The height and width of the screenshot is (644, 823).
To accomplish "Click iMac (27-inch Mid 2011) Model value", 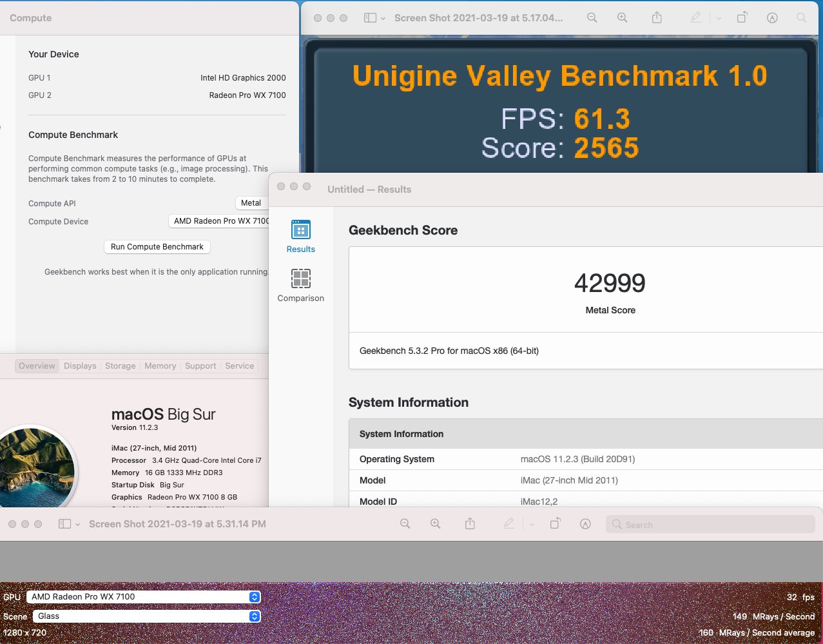I will pos(569,480).
